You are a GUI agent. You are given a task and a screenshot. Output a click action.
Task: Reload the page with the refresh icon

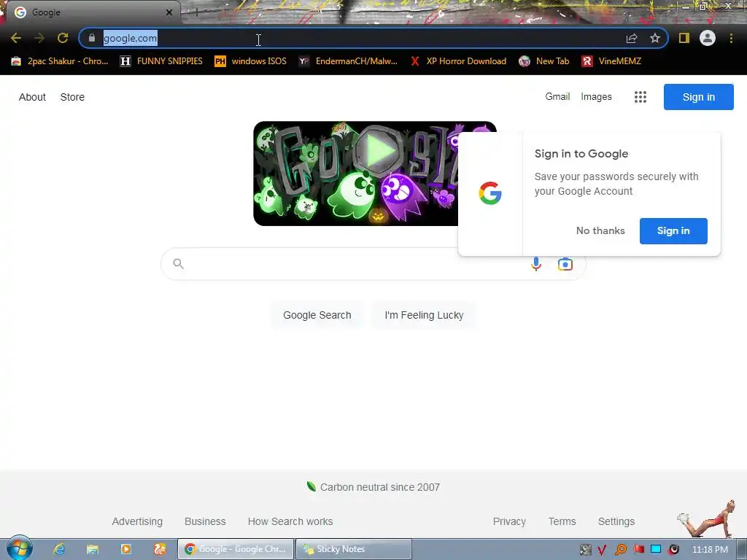pyautogui.click(x=63, y=38)
